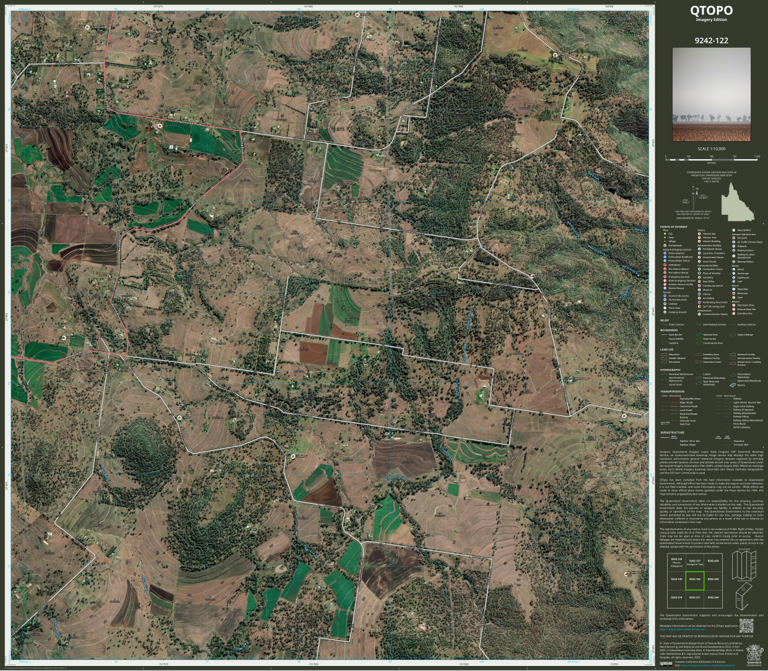Click the unfolded map fold diagram
Screen dimensions: 768x671
(x=744, y=564)
